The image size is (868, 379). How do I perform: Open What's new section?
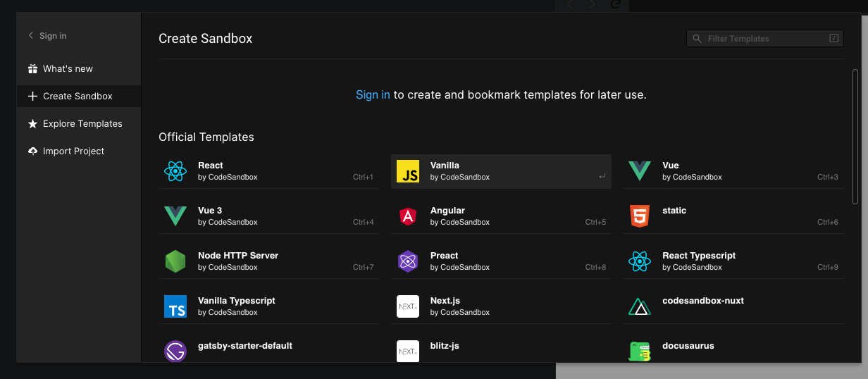(x=68, y=69)
